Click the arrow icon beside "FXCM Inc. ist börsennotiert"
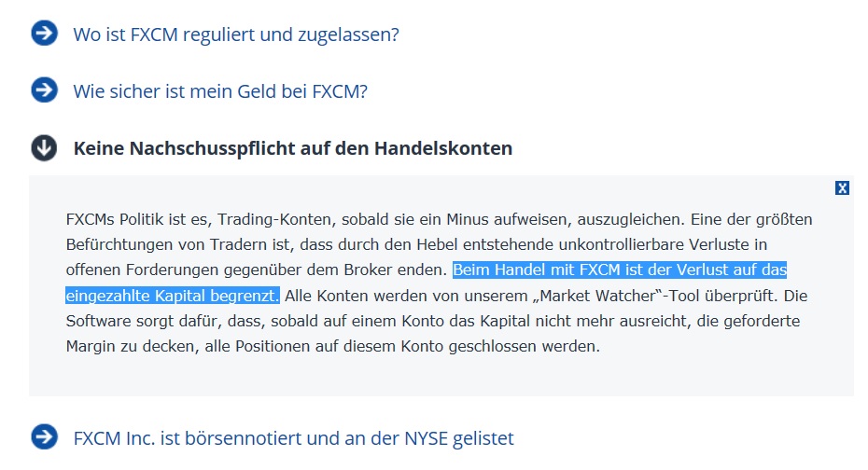 pos(44,436)
